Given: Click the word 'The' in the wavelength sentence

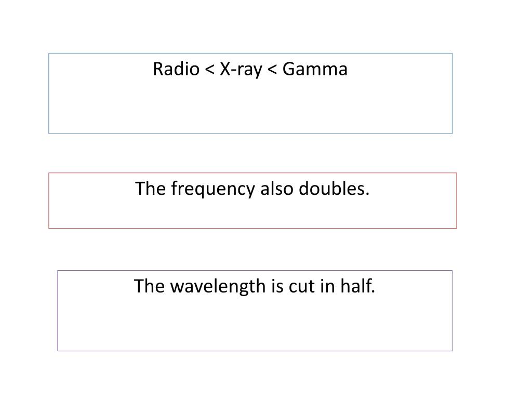Looking at the screenshot, I should pos(149,286).
